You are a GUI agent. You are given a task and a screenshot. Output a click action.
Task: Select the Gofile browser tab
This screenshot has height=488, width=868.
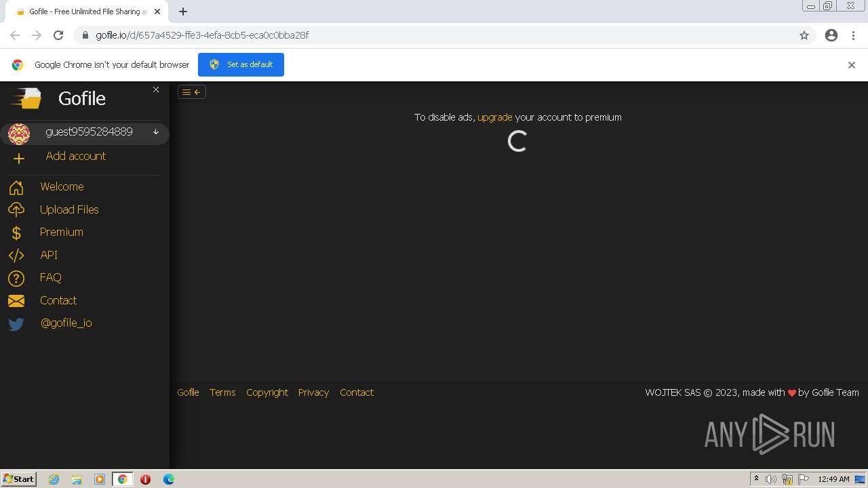pyautogui.click(x=87, y=12)
